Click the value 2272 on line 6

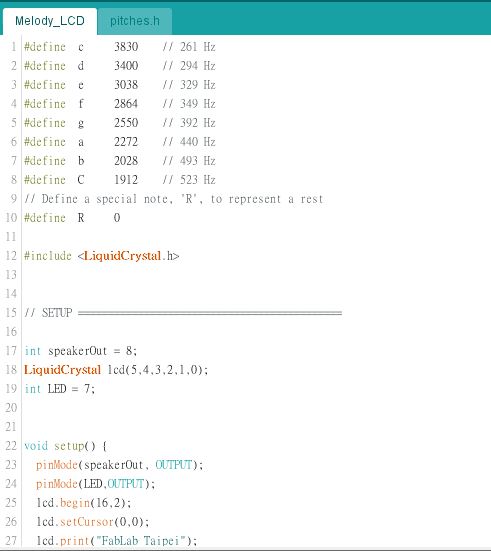point(126,142)
